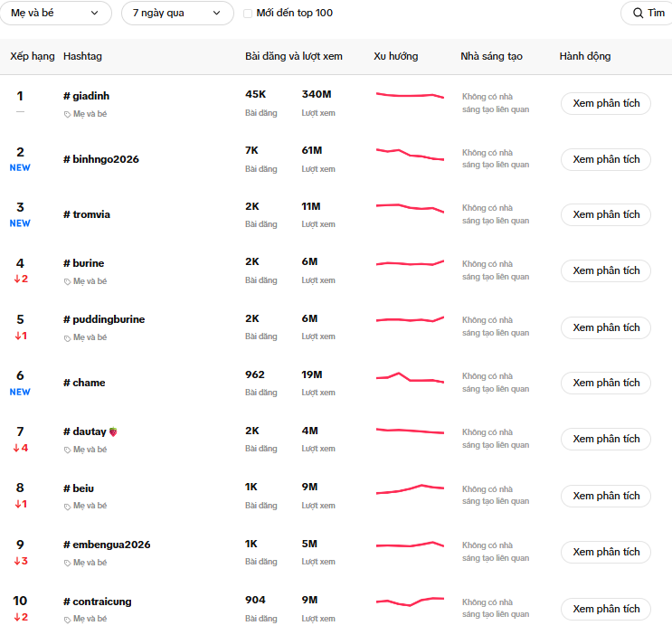Image resolution: width=672 pixels, height=635 pixels.
Task: Click the search magnifier icon
Action: pos(639,14)
